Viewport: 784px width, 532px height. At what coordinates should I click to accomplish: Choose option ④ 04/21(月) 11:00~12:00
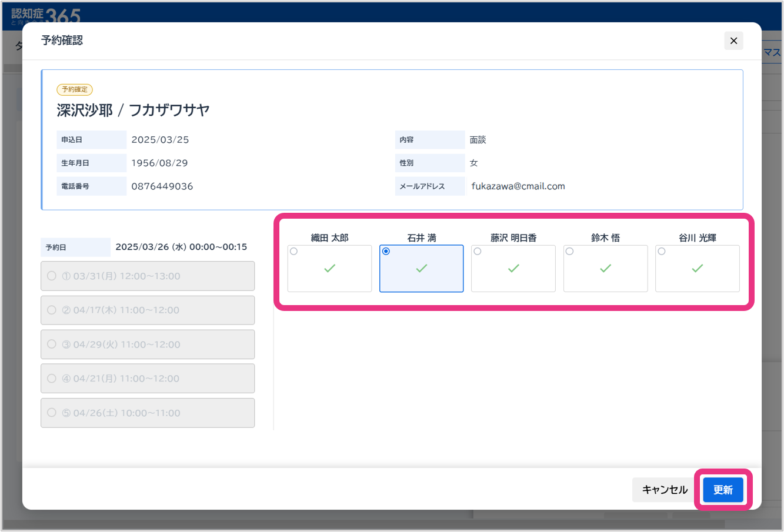[52, 379]
